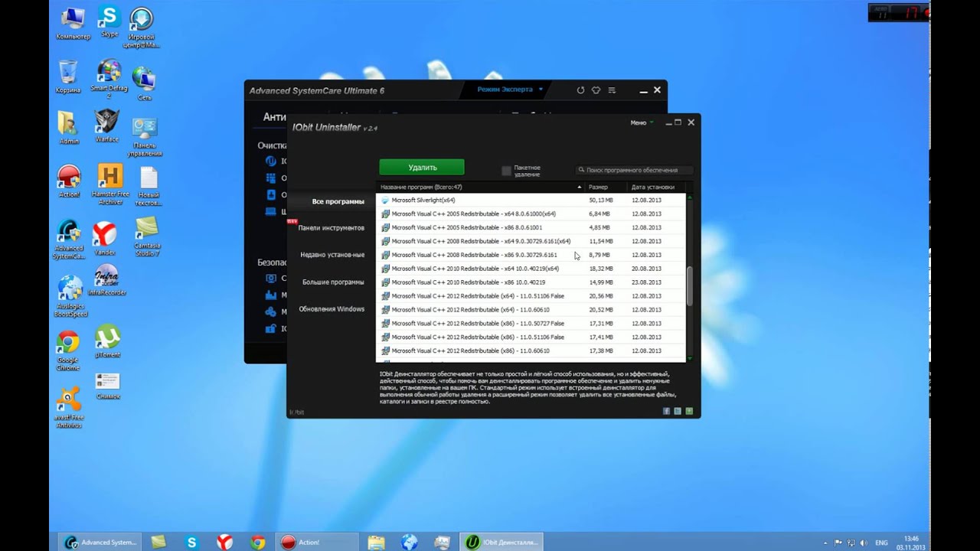Sort the list by the program name column
The image size is (980, 551).
click(479, 187)
